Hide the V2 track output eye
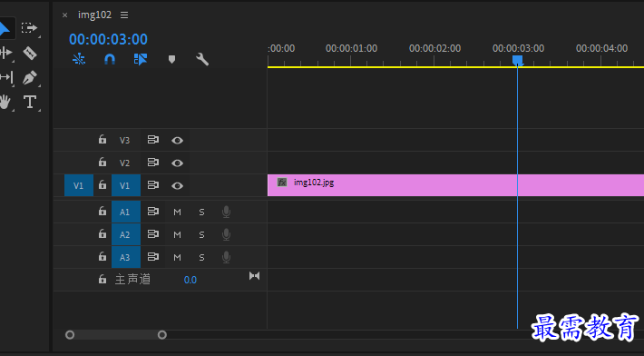Image resolution: width=644 pixels, height=356 pixels. pos(177,163)
